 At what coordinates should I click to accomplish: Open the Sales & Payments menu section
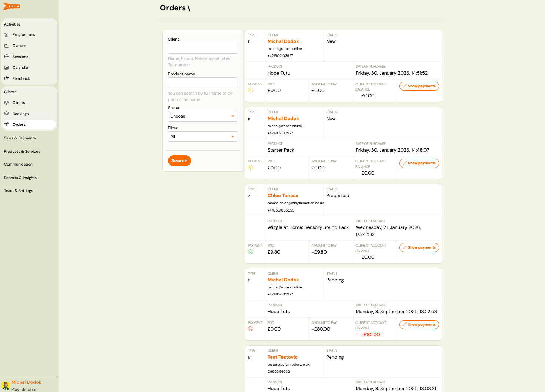click(x=20, y=138)
